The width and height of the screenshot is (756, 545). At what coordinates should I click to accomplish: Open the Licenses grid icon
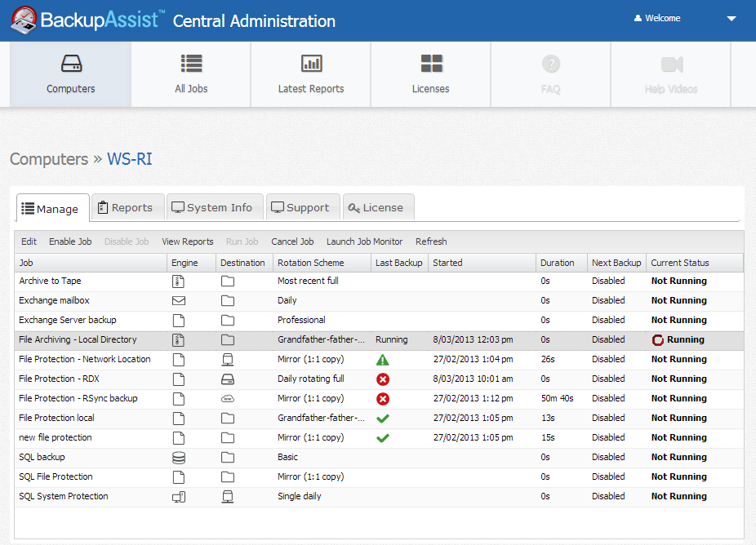click(432, 63)
